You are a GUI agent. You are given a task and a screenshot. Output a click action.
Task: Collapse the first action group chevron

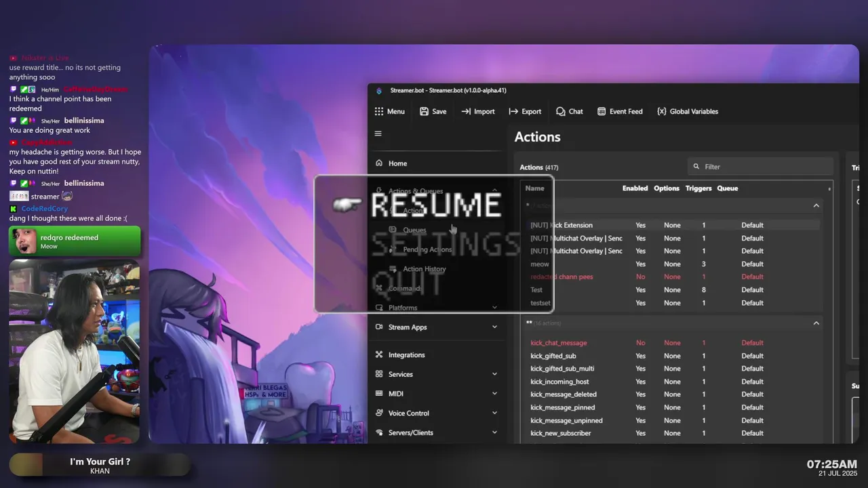coord(816,205)
